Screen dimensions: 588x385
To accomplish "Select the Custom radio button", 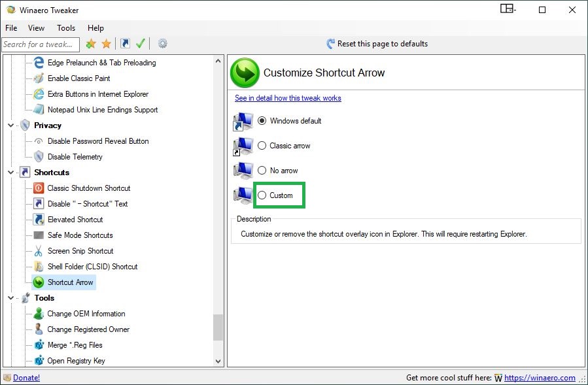I will pyautogui.click(x=262, y=195).
